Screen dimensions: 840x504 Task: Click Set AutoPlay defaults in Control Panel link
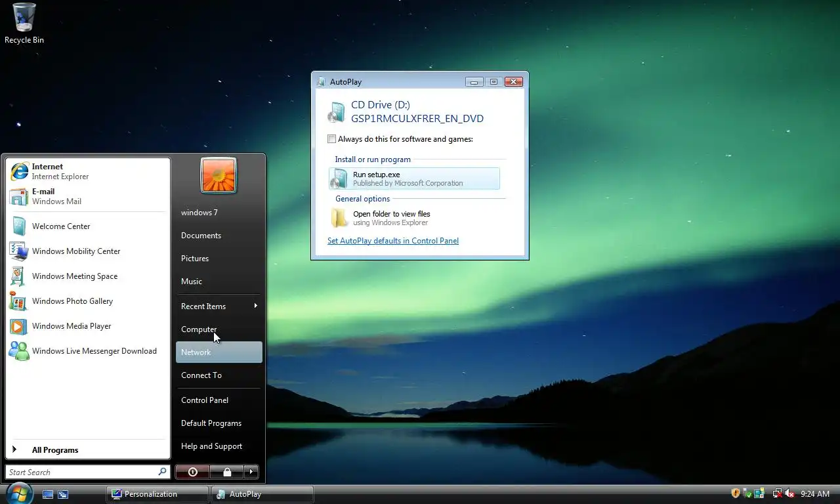click(393, 241)
